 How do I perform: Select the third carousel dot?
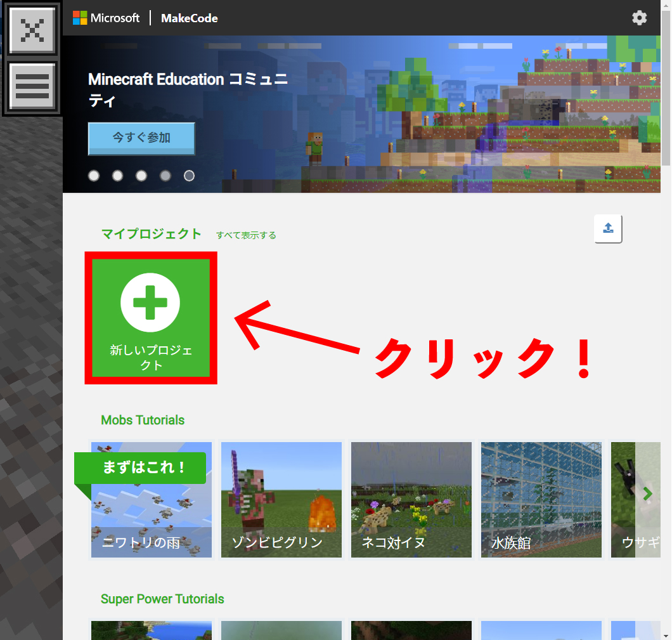pos(141,176)
